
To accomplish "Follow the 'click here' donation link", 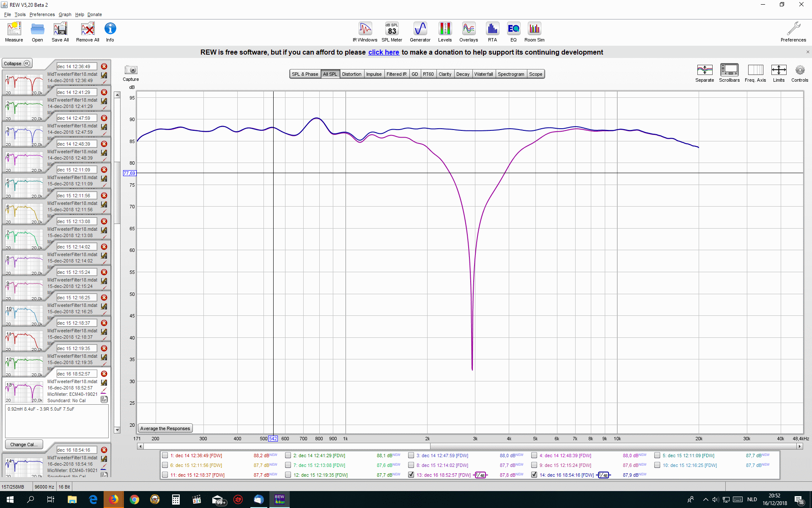I will (384, 52).
